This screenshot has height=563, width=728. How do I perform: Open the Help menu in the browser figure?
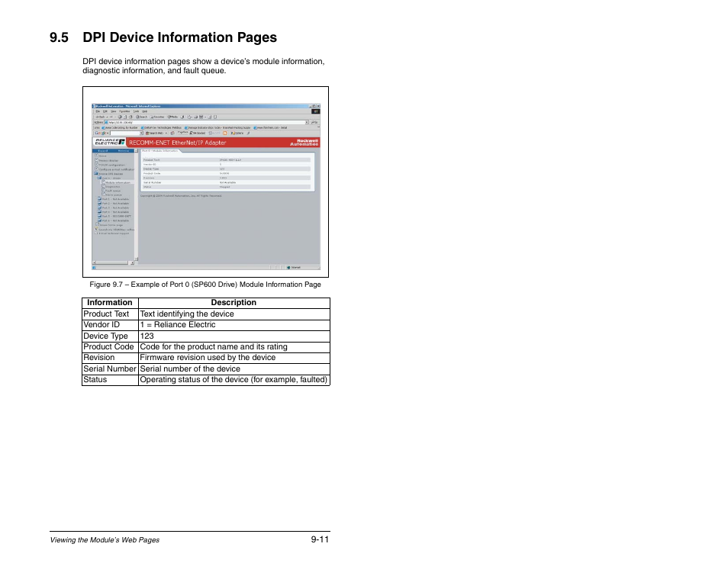(x=145, y=111)
